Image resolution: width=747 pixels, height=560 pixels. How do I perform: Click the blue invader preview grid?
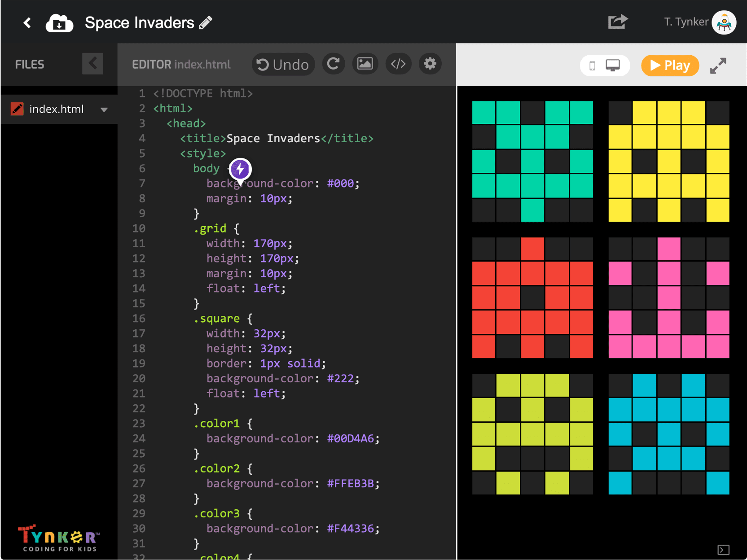pos(669,434)
